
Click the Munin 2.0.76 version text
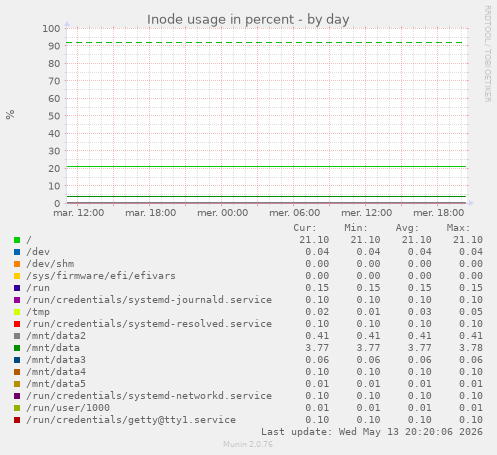pos(248,444)
